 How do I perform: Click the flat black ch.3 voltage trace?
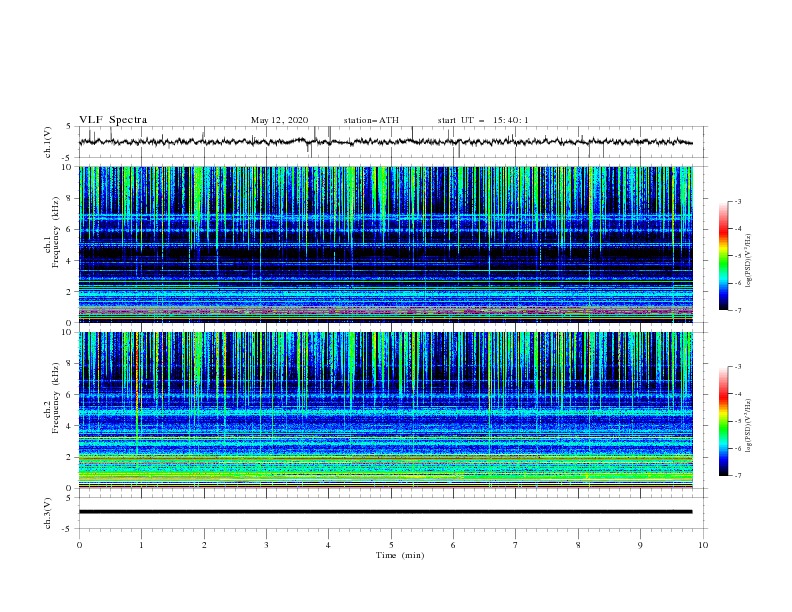click(386, 512)
